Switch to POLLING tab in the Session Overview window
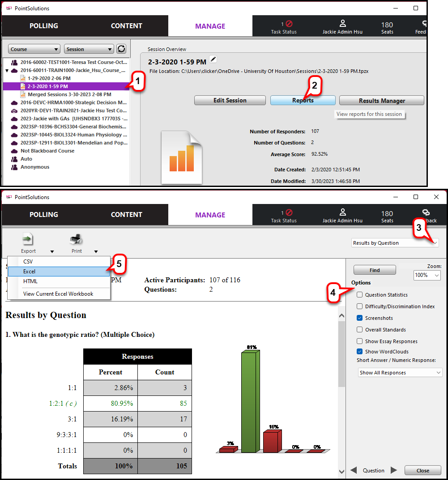The image size is (448, 480). point(44,25)
